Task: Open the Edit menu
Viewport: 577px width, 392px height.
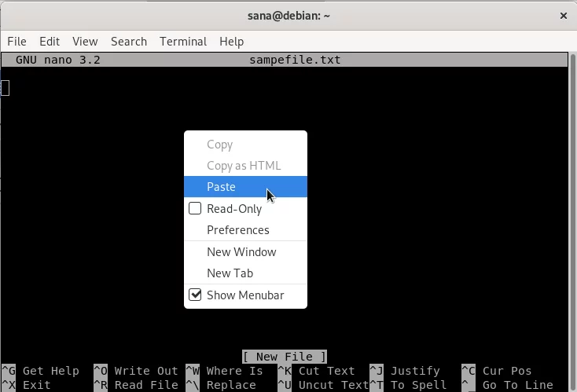Action: [x=50, y=41]
